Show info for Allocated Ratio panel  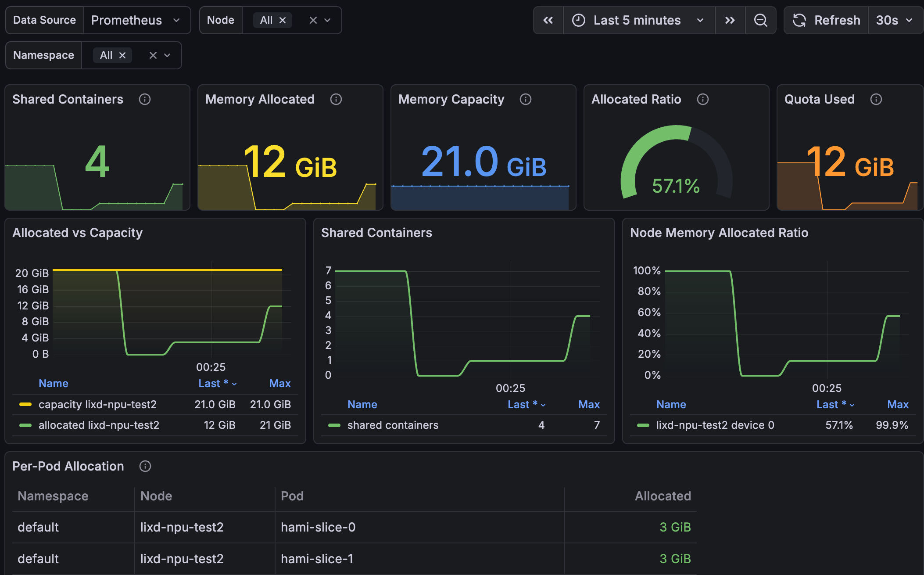point(703,99)
